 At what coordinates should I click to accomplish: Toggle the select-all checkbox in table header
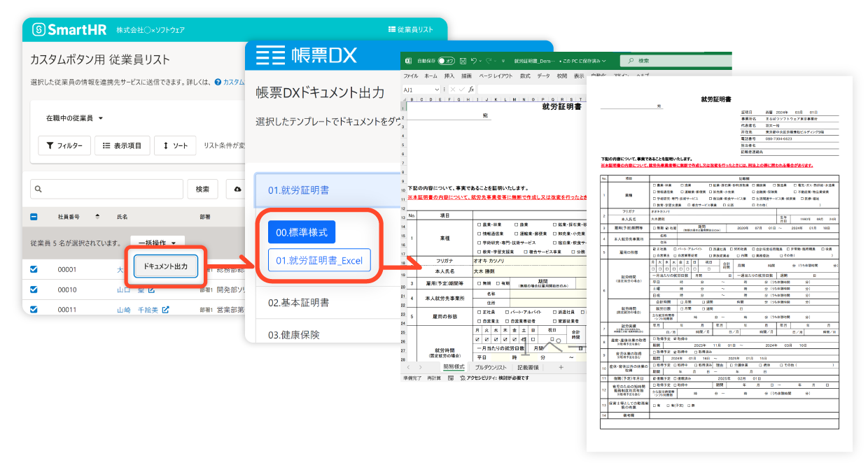tap(34, 217)
